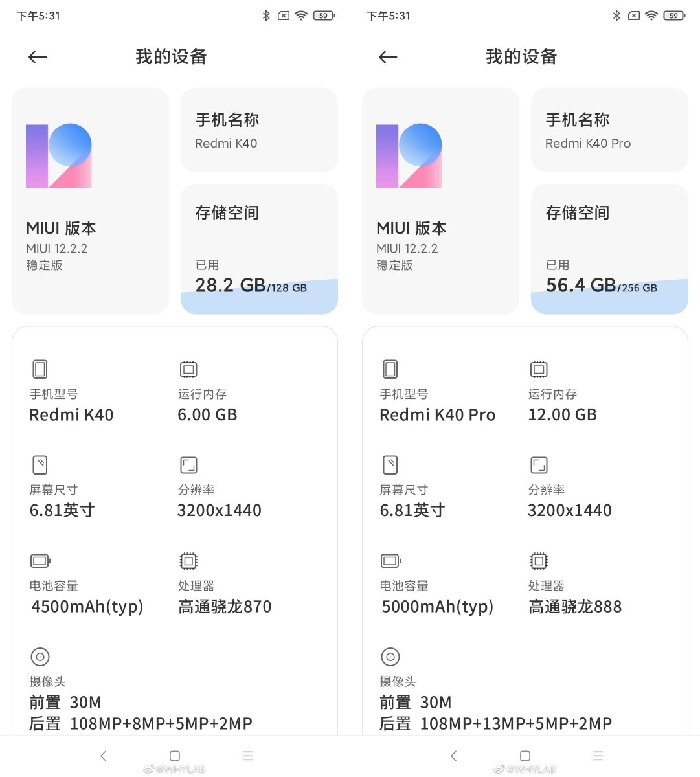Screen dimensions: 700x777
Task: Tap MIUI 12 logo on Redmi K40 Pro screen
Action: point(409,156)
